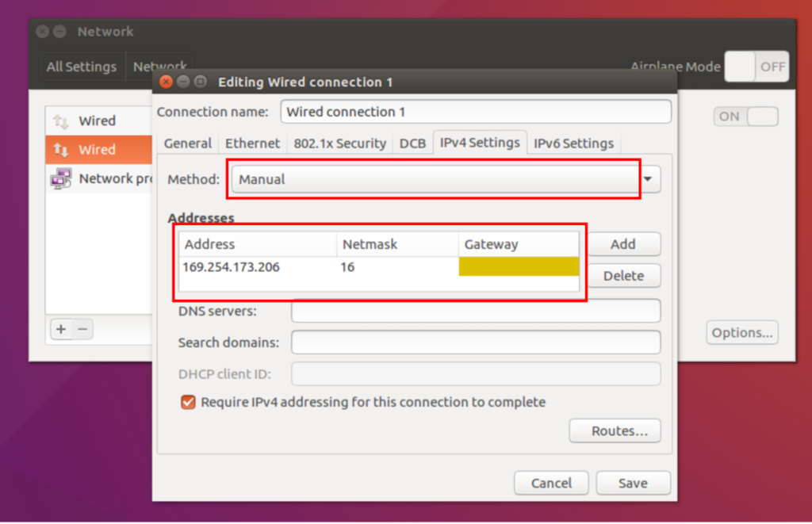812x524 pixels.
Task: Toggle Require IPv4 addressing checkbox
Action: tap(188, 403)
